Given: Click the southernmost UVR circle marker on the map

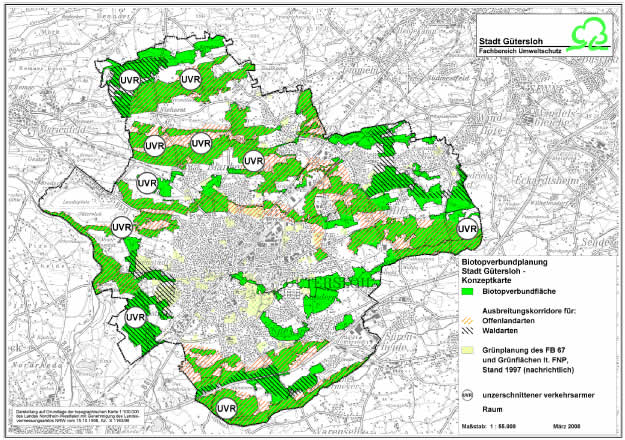Looking at the screenshot, I should click(225, 408).
